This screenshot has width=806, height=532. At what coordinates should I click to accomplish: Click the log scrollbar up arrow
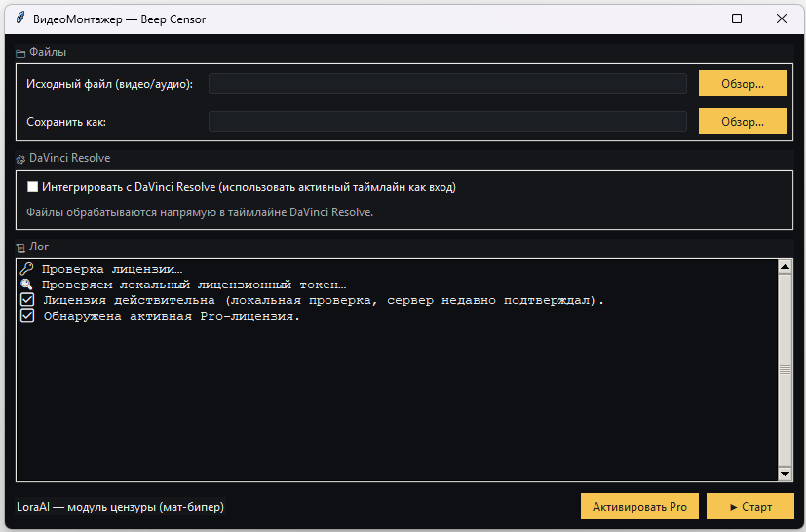785,266
